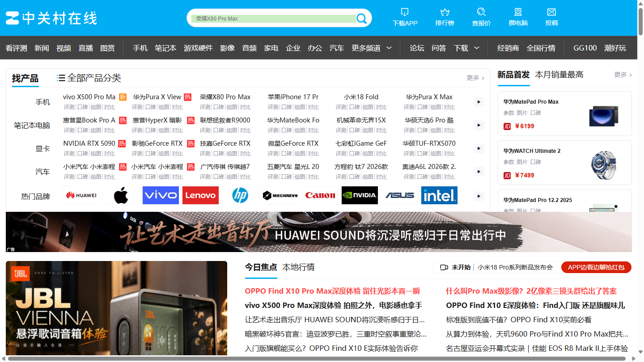The width and height of the screenshot is (644, 362).
Task: Open 评测 under 荣耀X80 Pro Max
Action: click(205, 107)
